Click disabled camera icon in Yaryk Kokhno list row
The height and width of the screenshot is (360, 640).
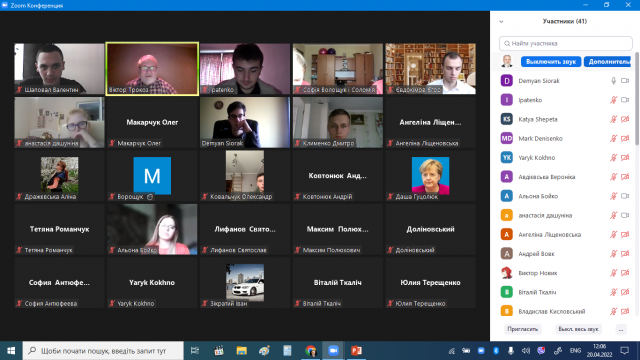(x=625, y=158)
